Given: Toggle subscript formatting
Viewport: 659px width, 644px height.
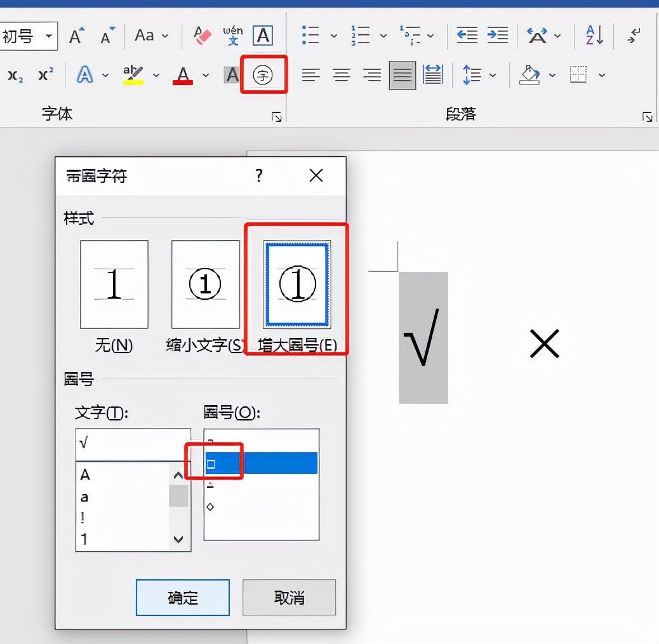Looking at the screenshot, I should 15,74.
